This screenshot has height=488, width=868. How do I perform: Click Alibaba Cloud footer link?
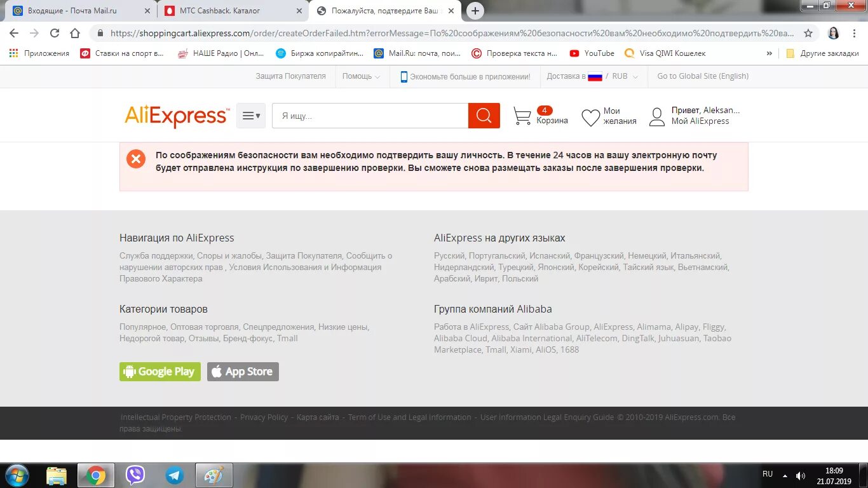tap(461, 339)
